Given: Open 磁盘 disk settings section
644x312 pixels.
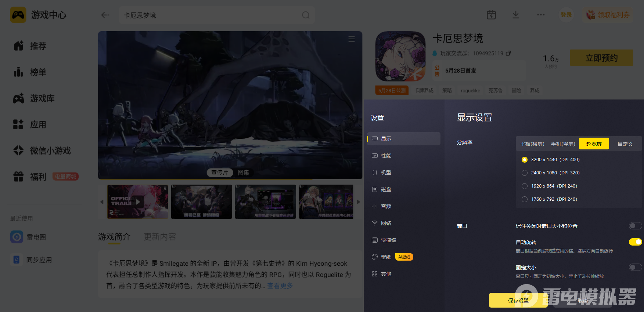Looking at the screenshot, I should click(x=404, y=189).
